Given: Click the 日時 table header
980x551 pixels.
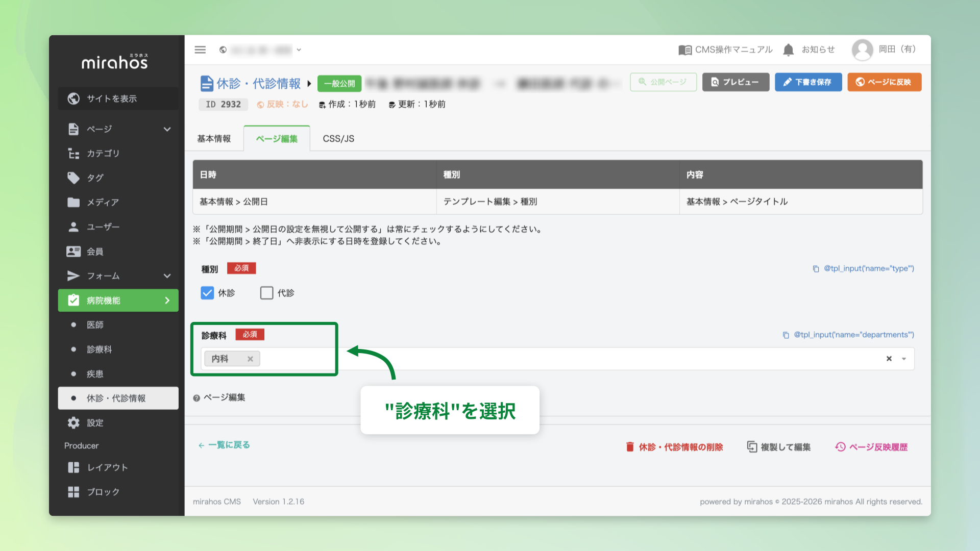Looking at the screenshot, I should click(x=314, y=175).
